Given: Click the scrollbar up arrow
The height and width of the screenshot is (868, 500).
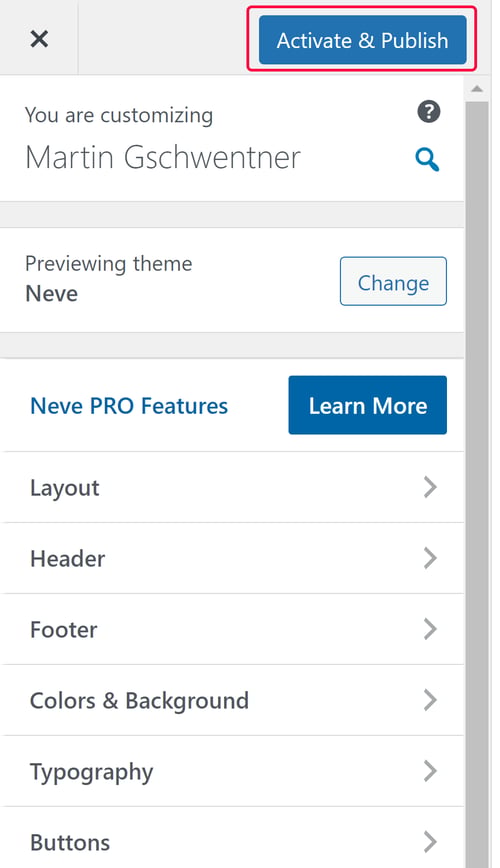Looking at the screenshot, I should (477, 89).
